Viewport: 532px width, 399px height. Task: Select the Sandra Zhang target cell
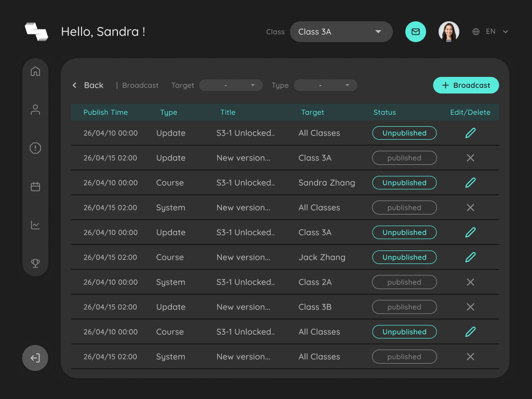coord(327,182)
